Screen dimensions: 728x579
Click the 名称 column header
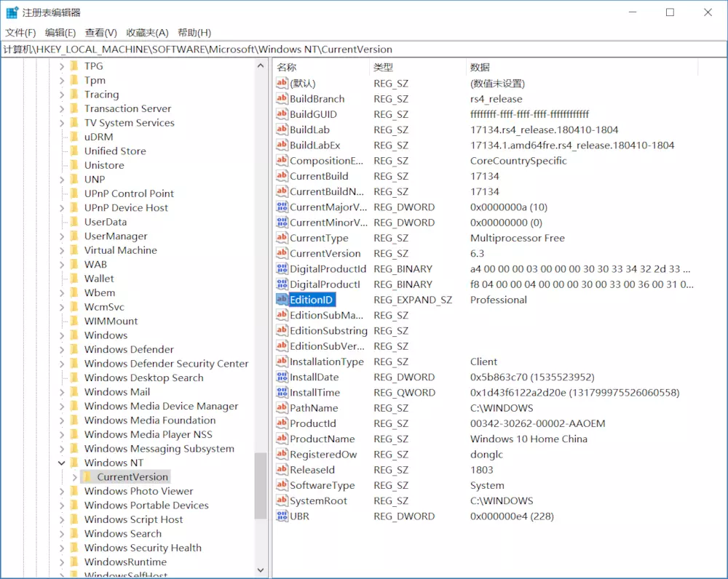point(321,67)
